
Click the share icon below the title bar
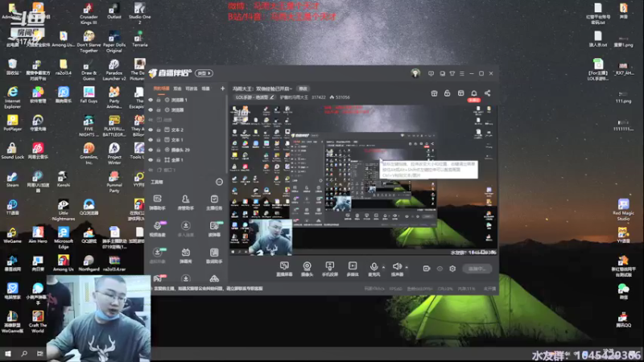point(487,93)
